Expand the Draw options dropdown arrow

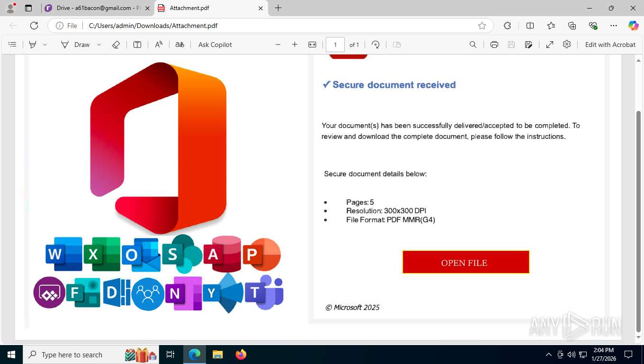[99, 45]
